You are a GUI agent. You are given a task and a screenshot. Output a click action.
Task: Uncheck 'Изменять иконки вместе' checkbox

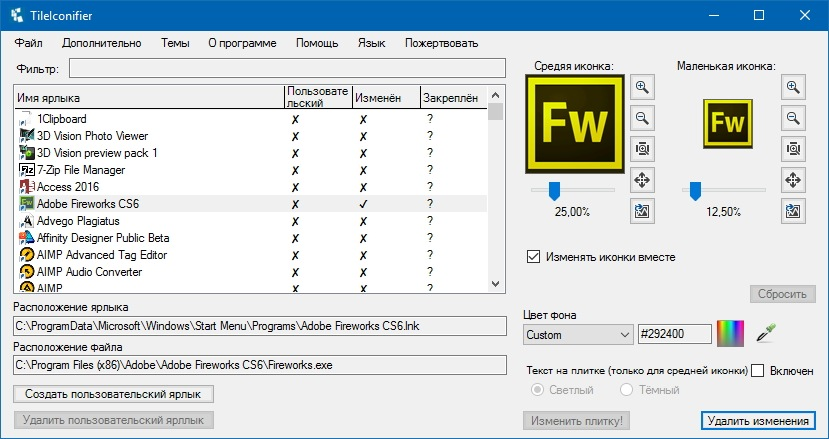533,257
